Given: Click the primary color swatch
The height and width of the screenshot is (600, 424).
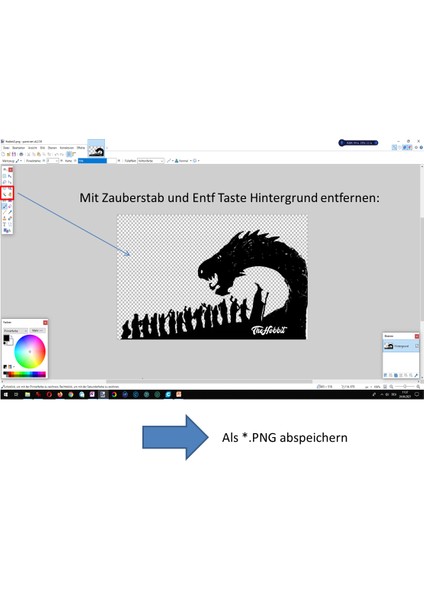Looking at the screenshot, I should click(x=7, y=338).
